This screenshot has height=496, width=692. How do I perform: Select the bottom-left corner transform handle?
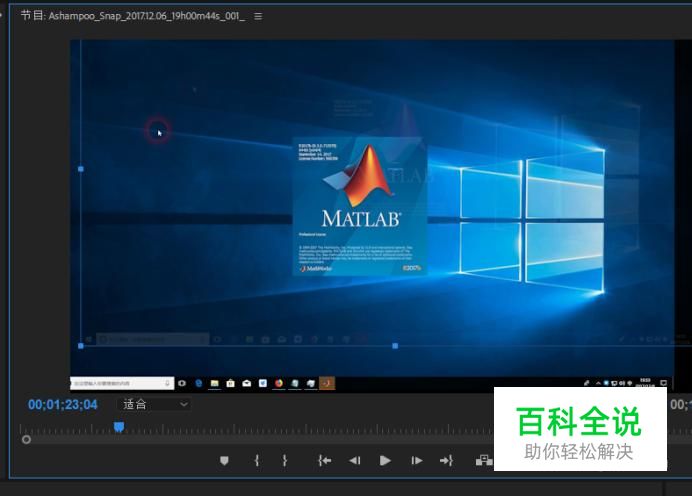[x=81, y=346]
